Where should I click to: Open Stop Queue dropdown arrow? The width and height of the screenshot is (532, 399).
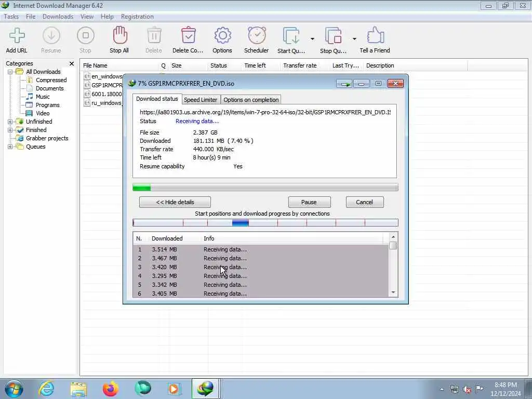pyautogui.click(x=354, y=39)
